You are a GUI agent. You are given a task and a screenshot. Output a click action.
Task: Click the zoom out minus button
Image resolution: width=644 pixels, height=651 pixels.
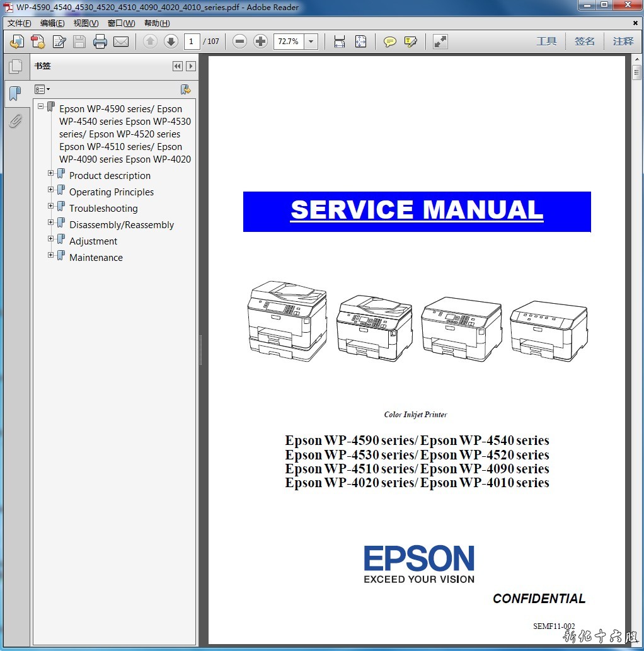click(x=239, y=42)
